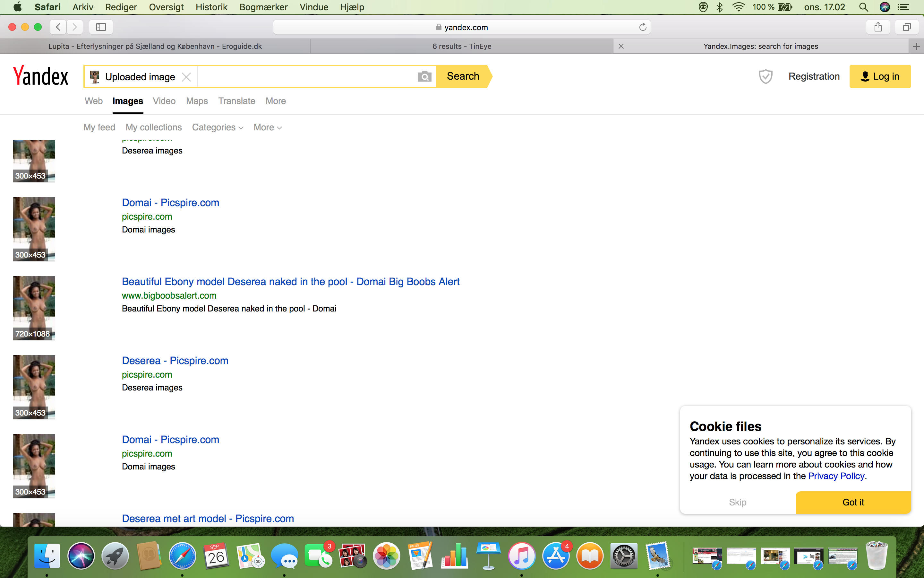Viewport: 924px width, 578px height.
Task: Open iTunes music icon in Dock
Action: point(522,556)
